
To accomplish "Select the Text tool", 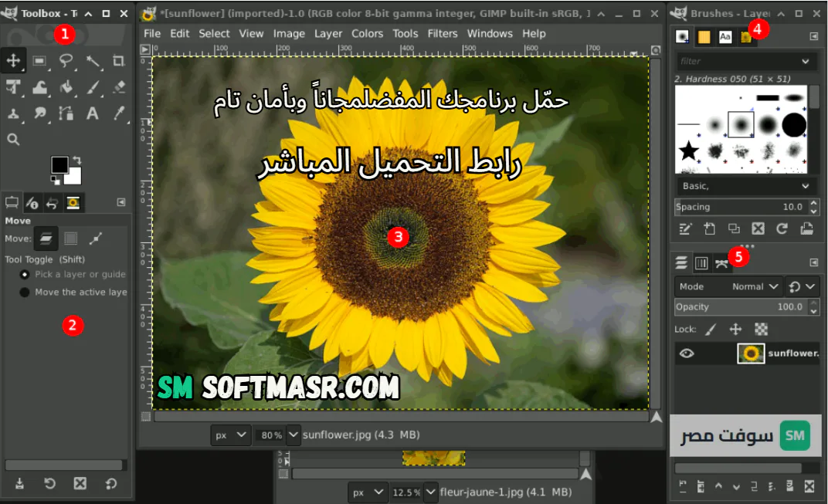I will click(x=93, y=113).
